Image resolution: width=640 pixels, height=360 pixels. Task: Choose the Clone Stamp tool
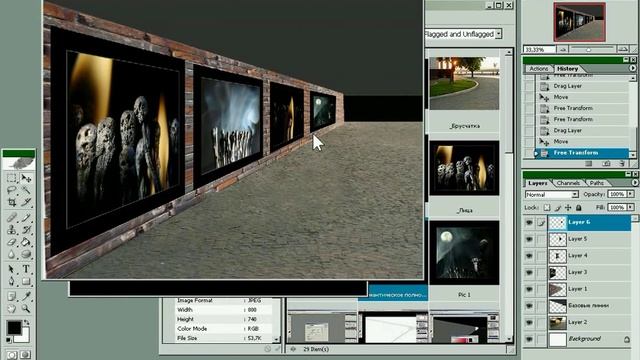click(11, 229)
